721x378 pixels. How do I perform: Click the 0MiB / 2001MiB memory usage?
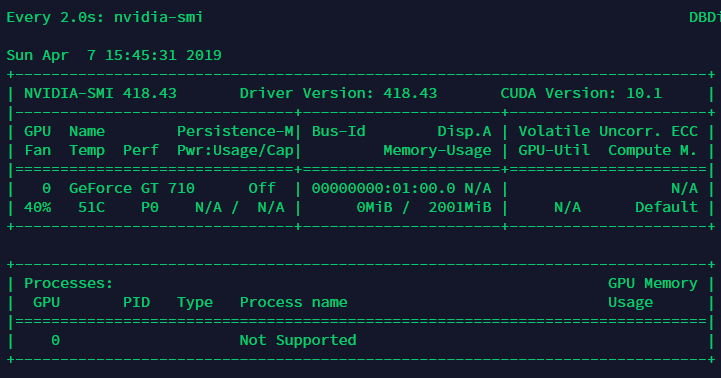(424, 207)
